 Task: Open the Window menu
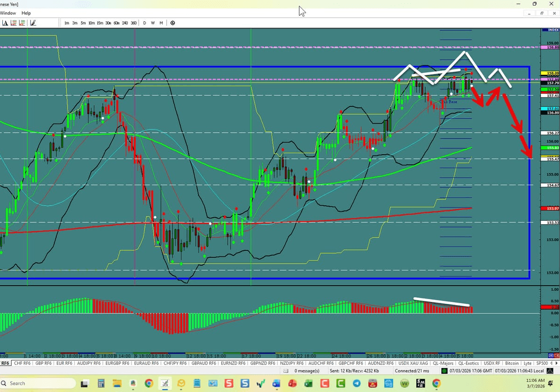(x=8, y=13)
